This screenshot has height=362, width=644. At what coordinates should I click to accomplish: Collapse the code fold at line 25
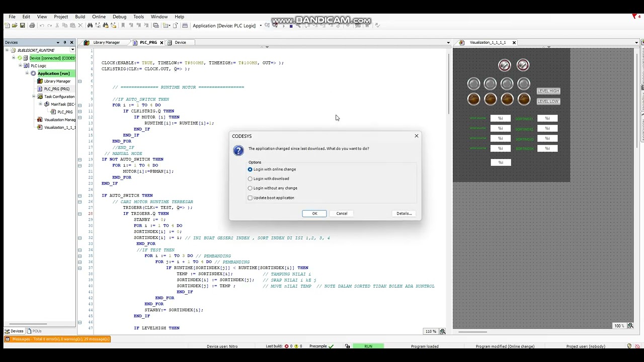79,196
